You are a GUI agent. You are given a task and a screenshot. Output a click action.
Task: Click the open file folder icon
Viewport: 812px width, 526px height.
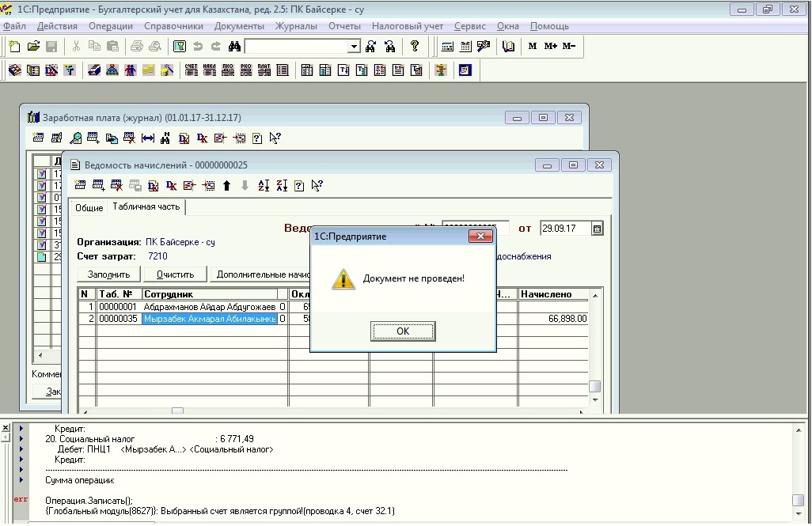(x=33, y=47)
